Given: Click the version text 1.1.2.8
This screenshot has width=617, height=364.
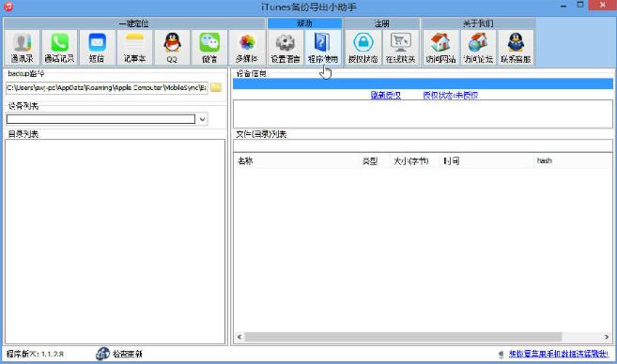Looking at the screenshot, I should pyautogui.click(x=53, y=354).
